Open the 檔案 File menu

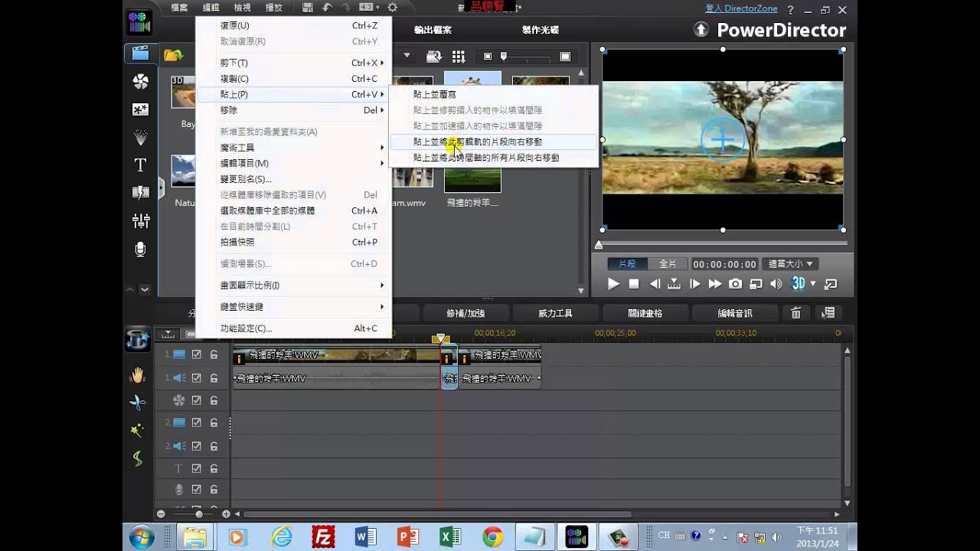click(179, 8)
